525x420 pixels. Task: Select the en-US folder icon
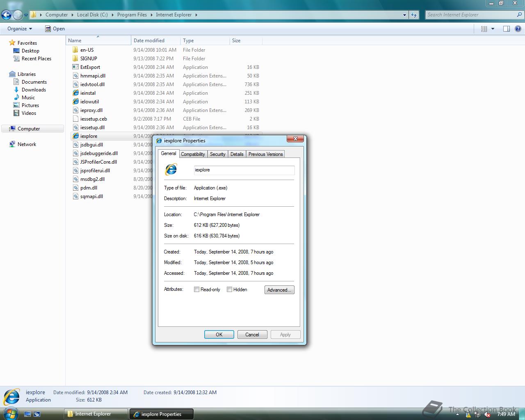75,50
